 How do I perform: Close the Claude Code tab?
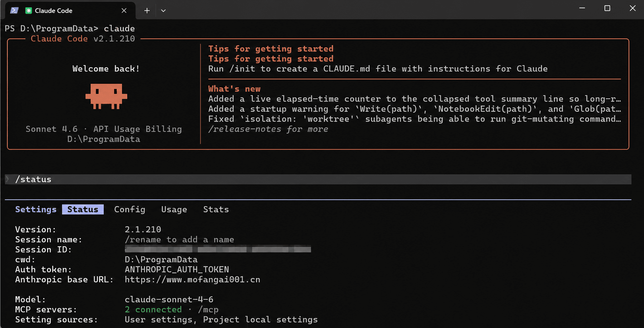click(x=124, y=11)
